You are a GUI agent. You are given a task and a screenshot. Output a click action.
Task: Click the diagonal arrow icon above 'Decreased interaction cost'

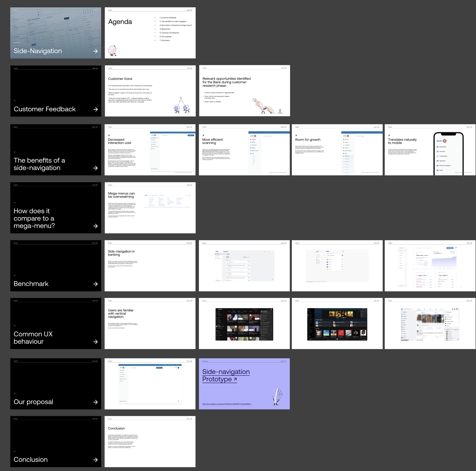[109, 135]
